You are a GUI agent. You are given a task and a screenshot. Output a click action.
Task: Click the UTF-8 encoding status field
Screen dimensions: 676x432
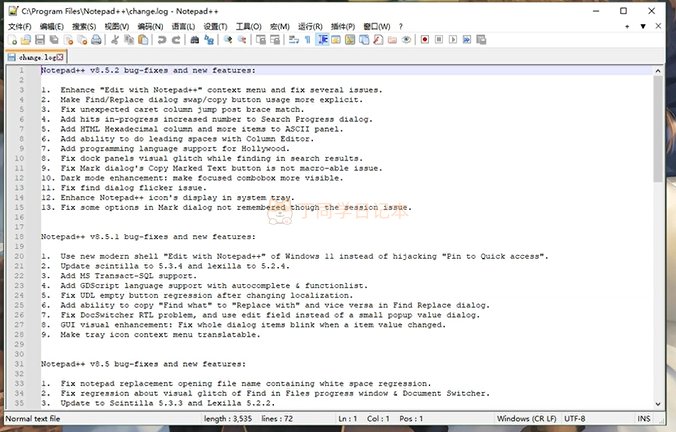pyautogui.click(x=575, y=419)
